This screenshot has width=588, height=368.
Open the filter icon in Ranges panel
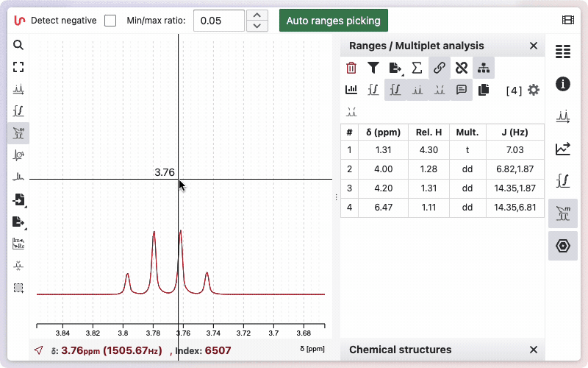tap(373, 68)
